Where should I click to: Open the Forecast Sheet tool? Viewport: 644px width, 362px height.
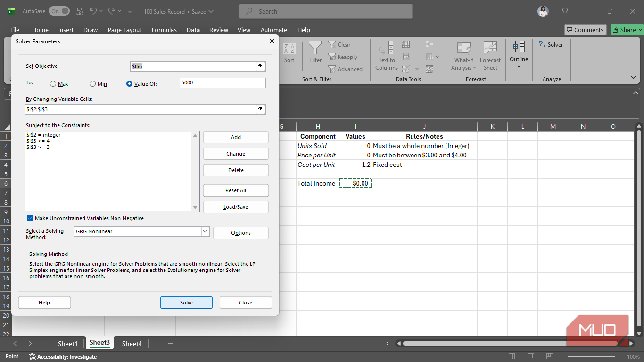[x=490, y=56]
